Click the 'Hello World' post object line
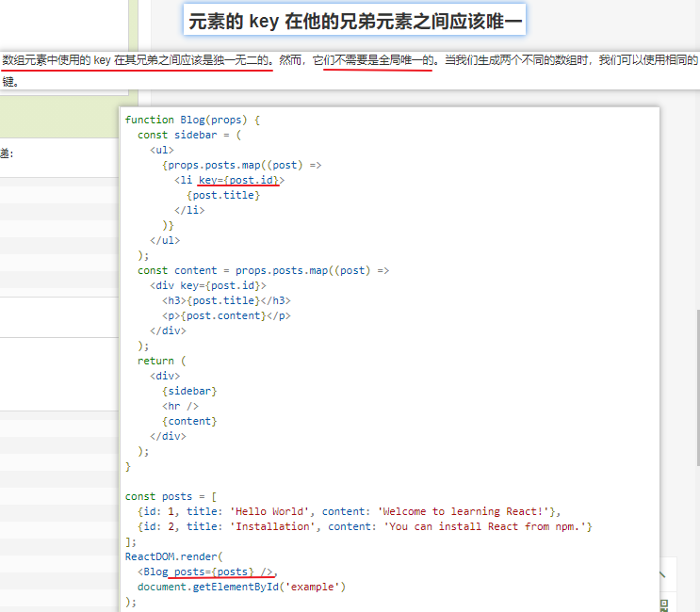The image size is (700, 612). (350, 511)
